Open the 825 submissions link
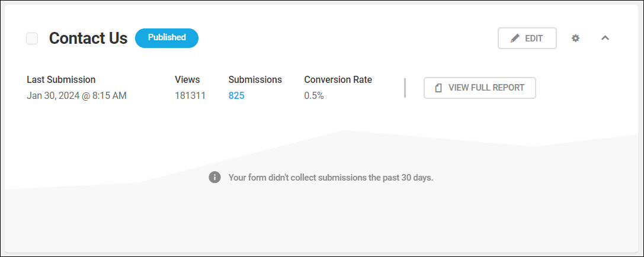This screenshot has height=257, width=644. coord(236,96)
